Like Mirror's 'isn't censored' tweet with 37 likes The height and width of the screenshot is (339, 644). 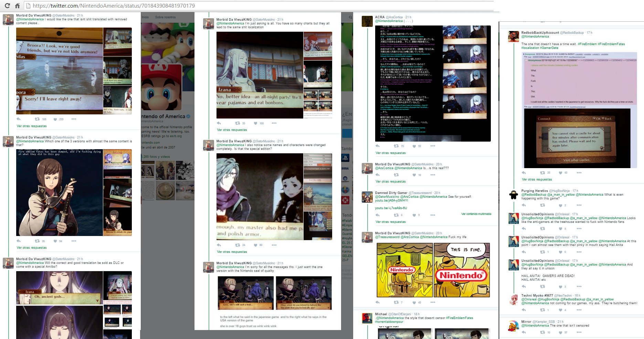coord(560,332)
